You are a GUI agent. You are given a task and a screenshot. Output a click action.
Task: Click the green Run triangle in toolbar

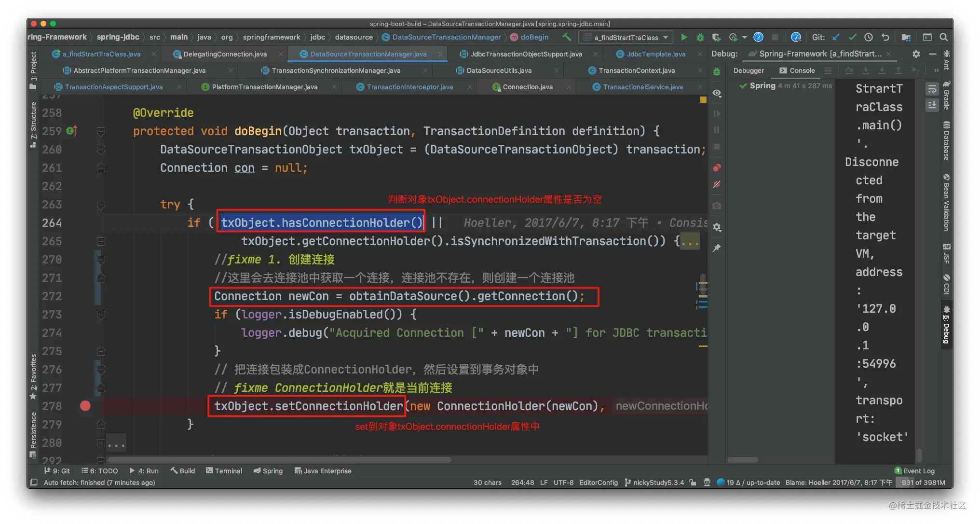pyautogui.click(x=684, y=37)
